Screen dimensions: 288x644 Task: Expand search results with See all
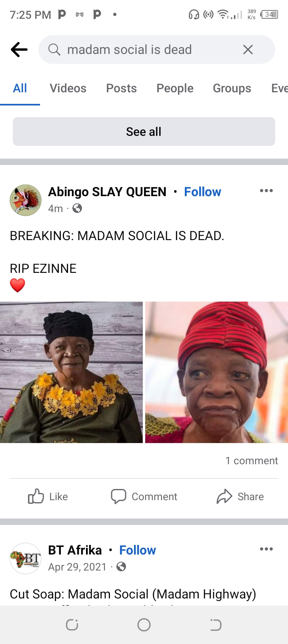click(144, 131)
